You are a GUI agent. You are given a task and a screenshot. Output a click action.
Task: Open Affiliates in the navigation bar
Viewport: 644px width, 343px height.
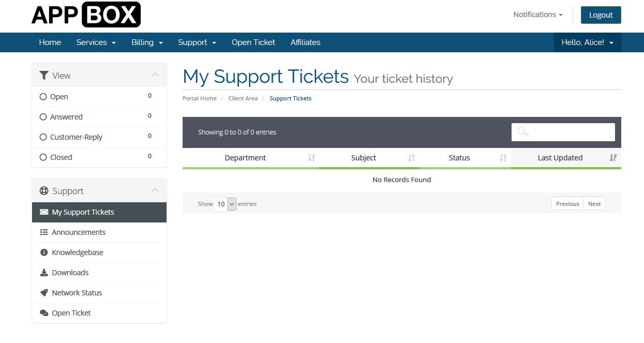(x=305, y=42)
